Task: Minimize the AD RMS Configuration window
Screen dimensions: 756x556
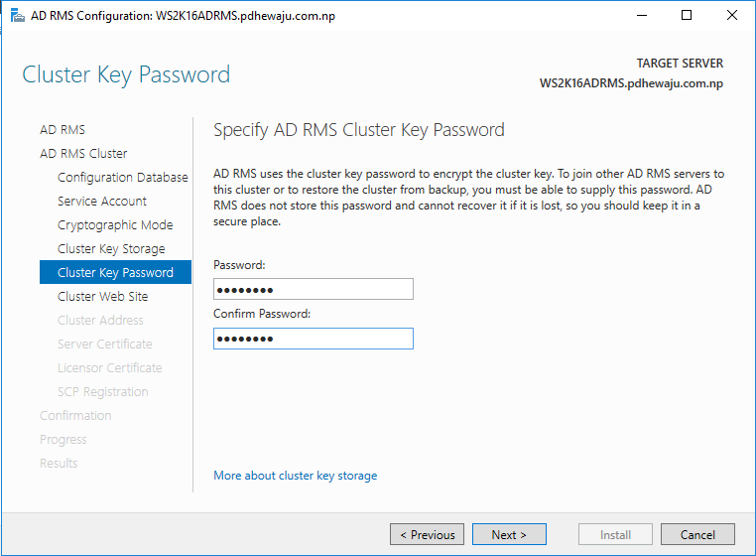Action: 642,16
